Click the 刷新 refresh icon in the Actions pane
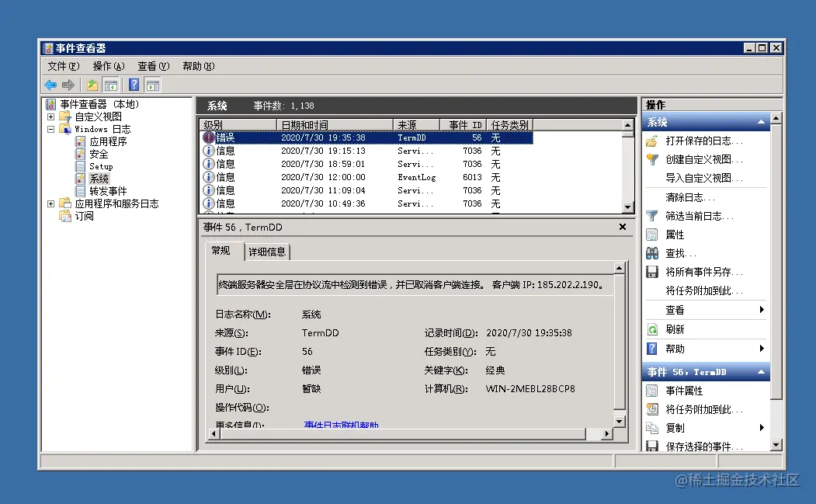This screenshot has height=504, width=816. [652, 328]
